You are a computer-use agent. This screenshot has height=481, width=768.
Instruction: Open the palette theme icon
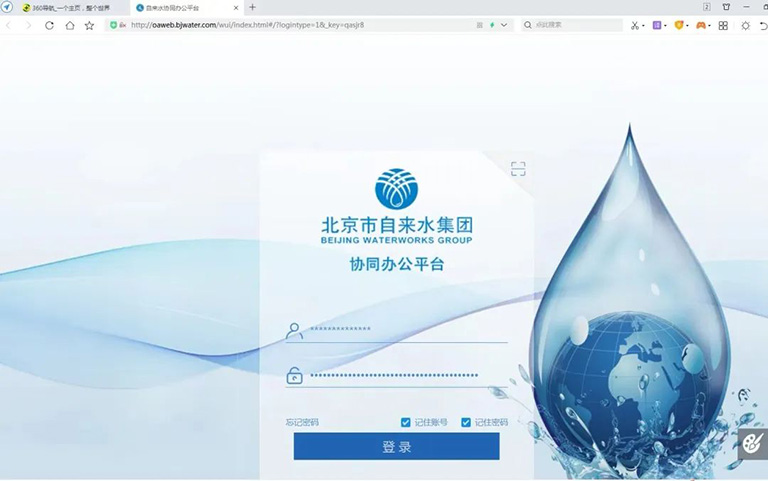(753, 444)
